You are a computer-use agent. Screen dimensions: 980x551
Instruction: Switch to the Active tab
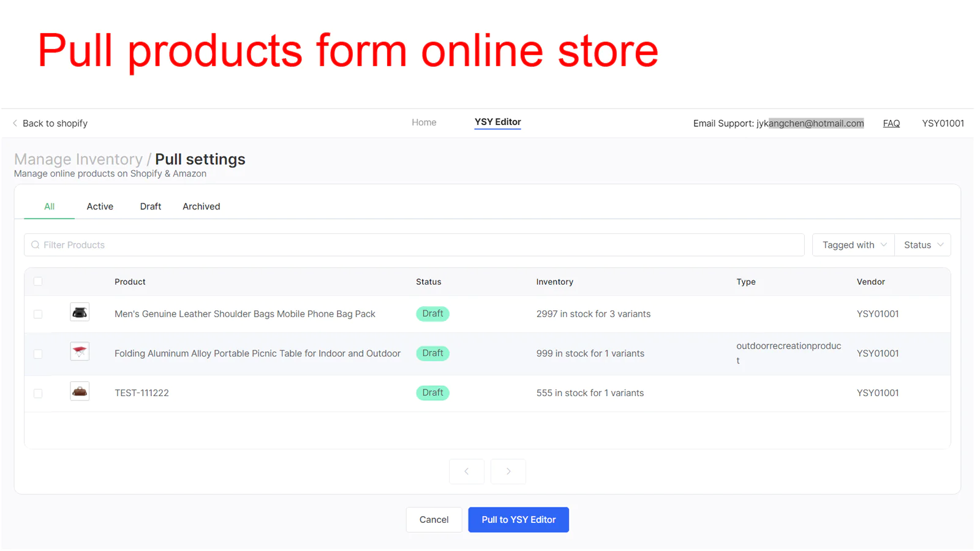pyautogui.click(x=100, y=207)
